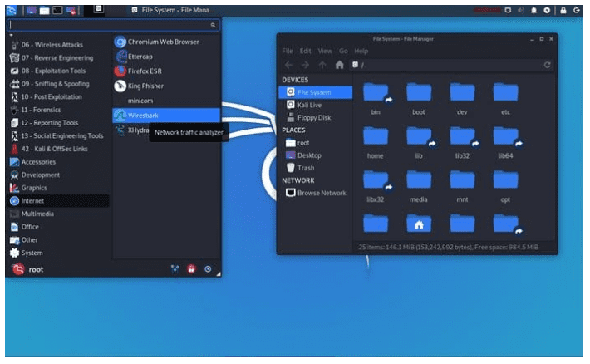The height and width of the screenshot is (364, 590).
Task: Open minicom from the application list
Action: pos(166,101)
